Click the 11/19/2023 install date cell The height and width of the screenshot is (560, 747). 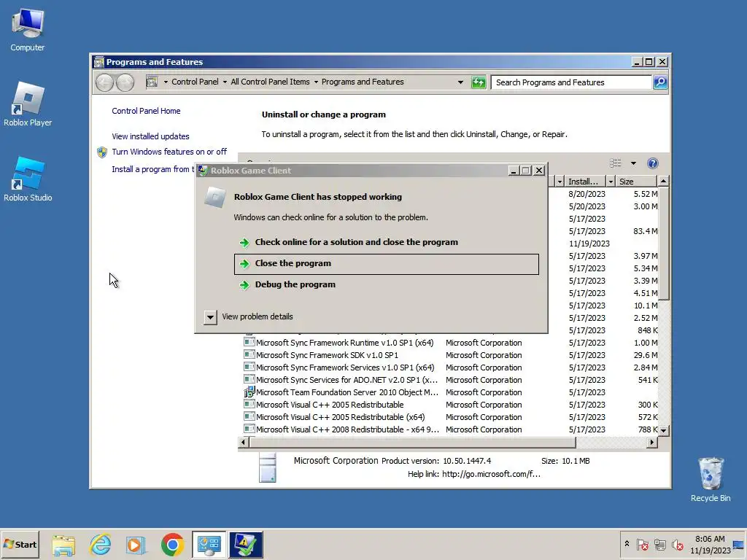[x=589, y=244]
